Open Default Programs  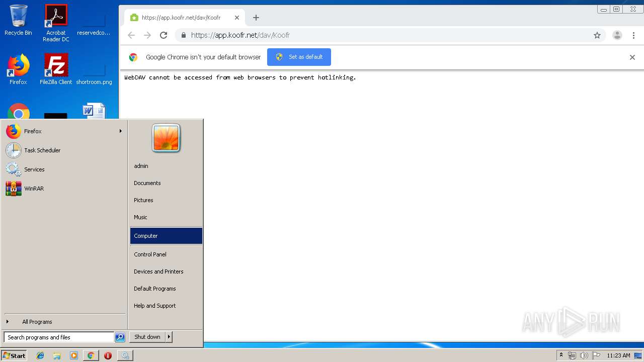tap(166, 289)
